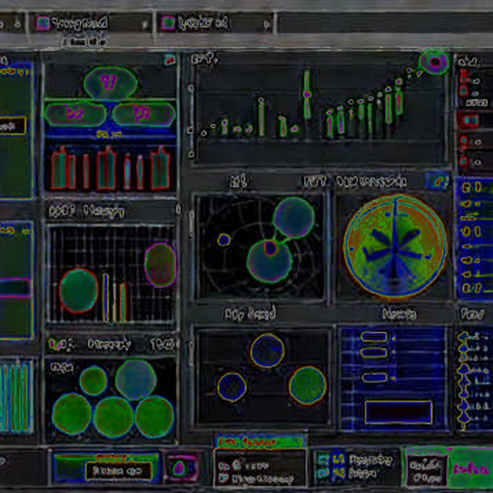Open the second tab's arrow dropdown
This screenshot has width=493, height=493.
click(x=267, y=24)
